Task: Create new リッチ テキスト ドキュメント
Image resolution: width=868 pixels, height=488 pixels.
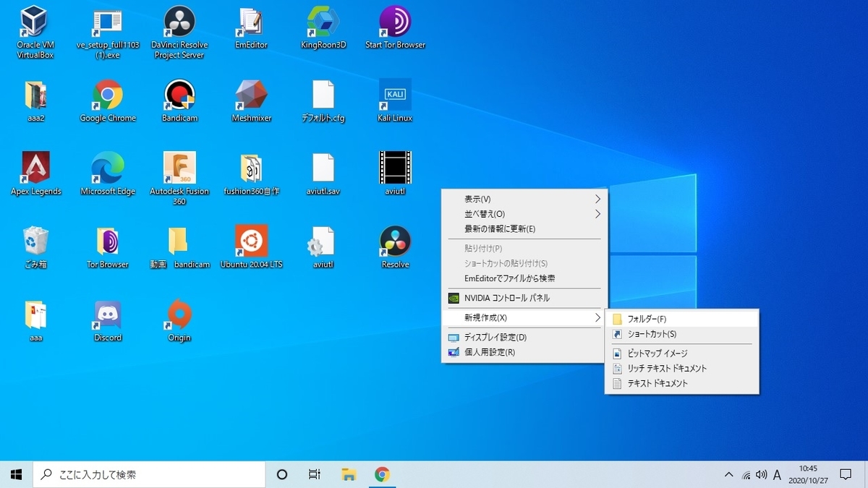Action: (682, 369)
